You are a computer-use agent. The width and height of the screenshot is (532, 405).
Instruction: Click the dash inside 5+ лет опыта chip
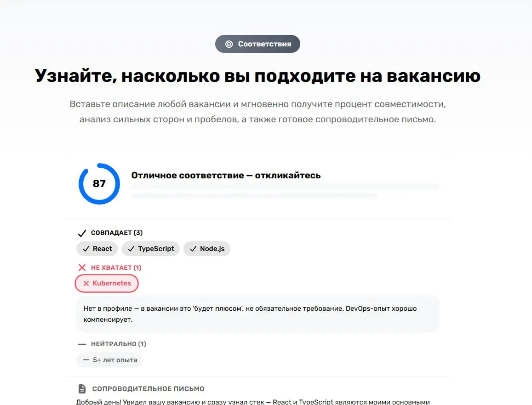86,360
